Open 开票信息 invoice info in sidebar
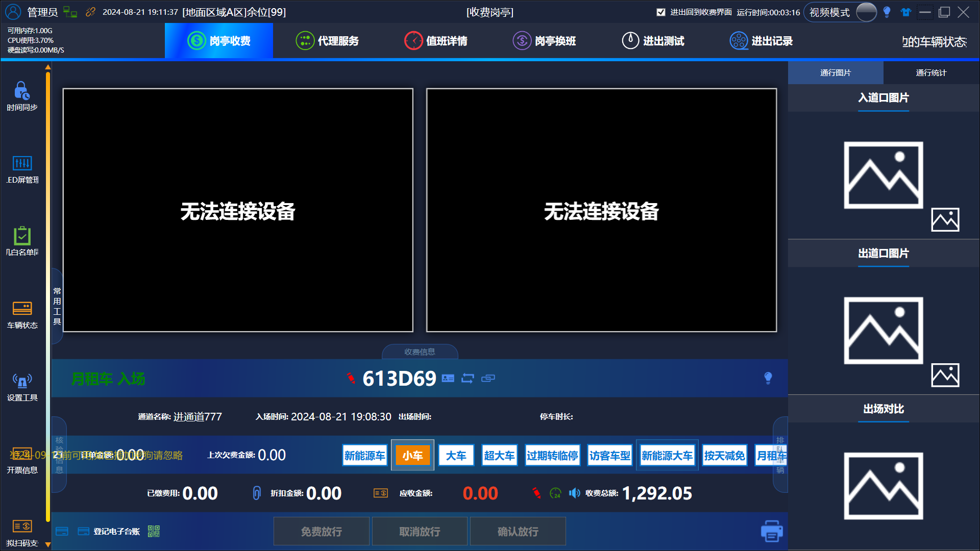 (x=22, y=460)
